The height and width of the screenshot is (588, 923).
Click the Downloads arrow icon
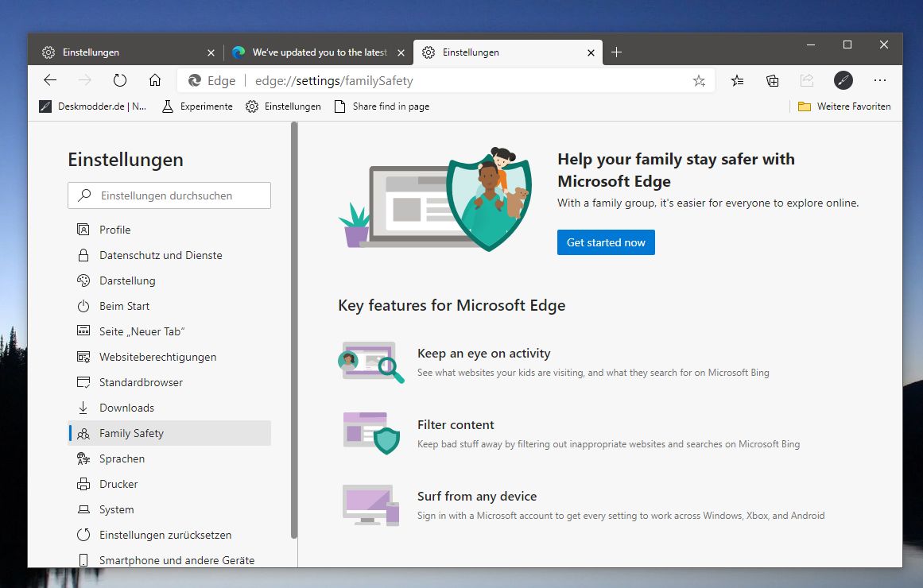tap(83, 408)
